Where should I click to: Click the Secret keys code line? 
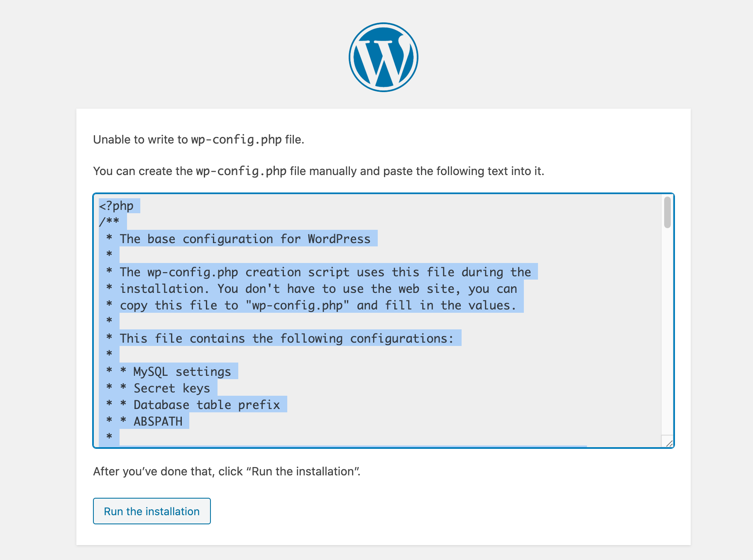[158, 388]
